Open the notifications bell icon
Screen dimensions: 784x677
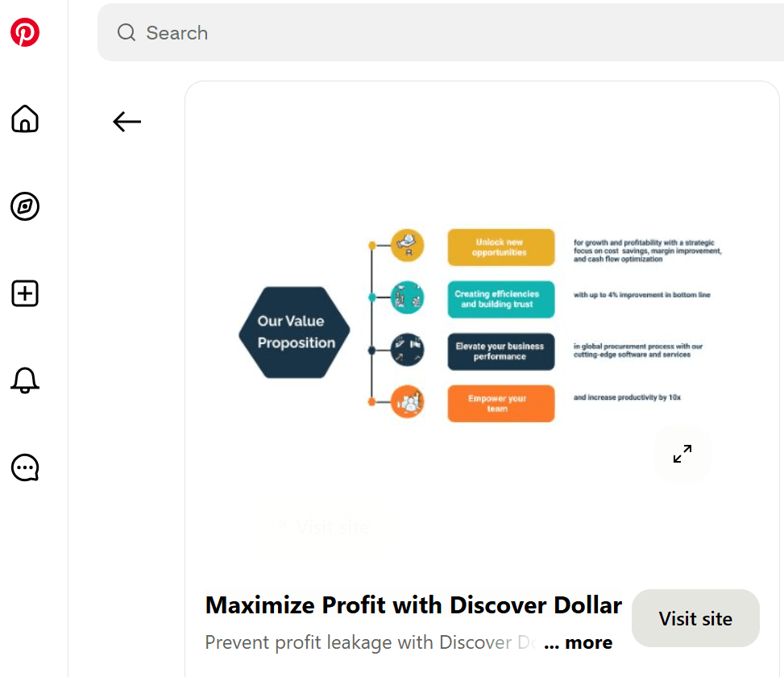(x=25, y=380)
